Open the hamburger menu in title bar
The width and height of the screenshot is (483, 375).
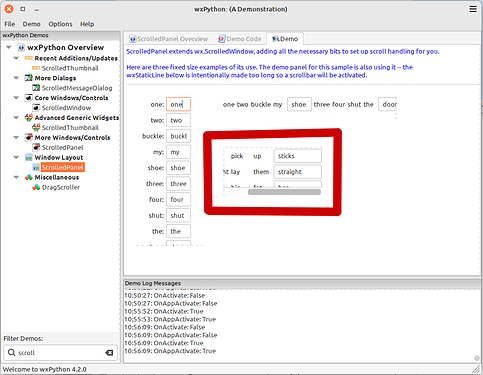coord(473,9)
